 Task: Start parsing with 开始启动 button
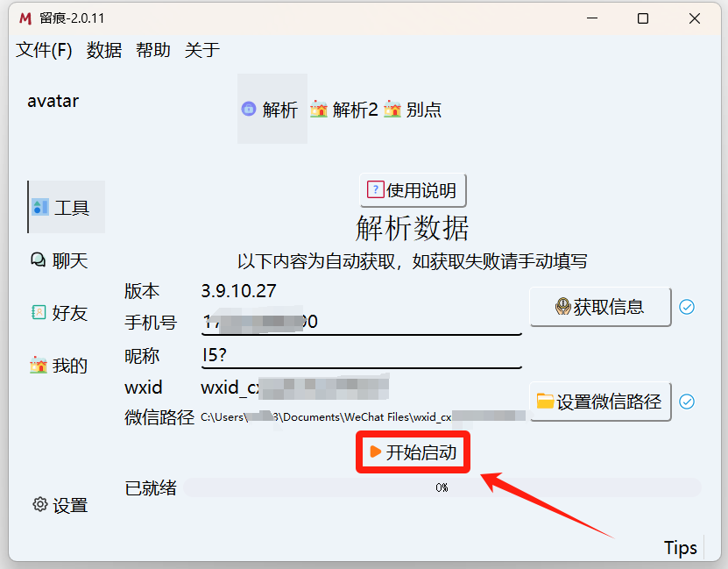[413, 452]
